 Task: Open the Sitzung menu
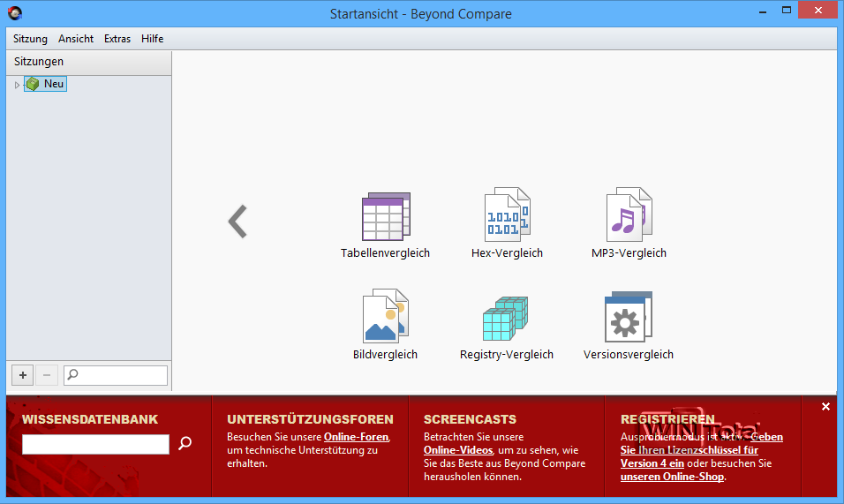pos(30,39)
